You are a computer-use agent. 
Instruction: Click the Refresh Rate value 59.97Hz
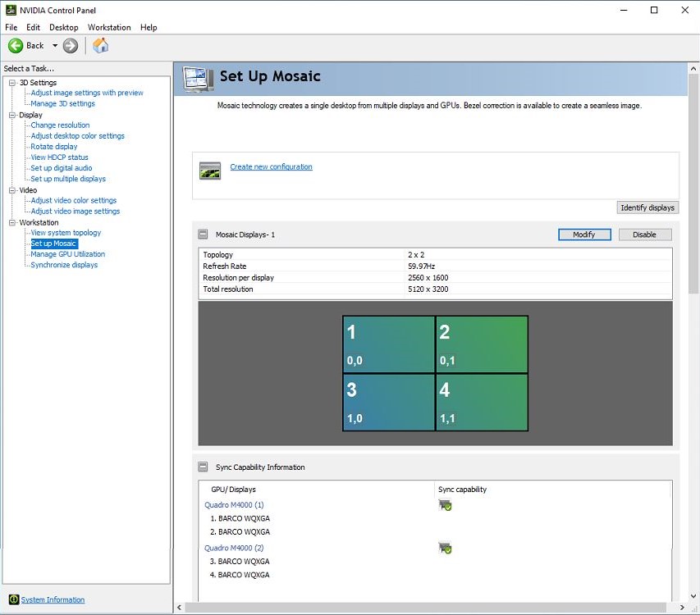coord(422,266)
